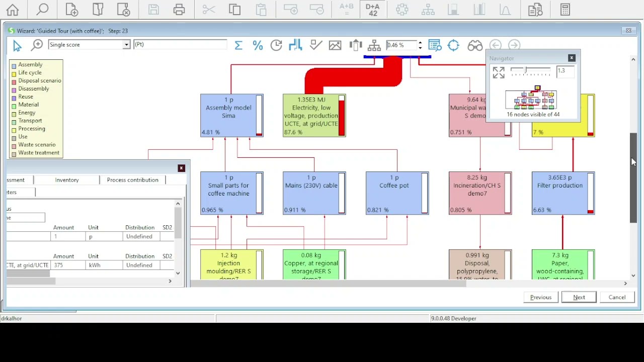Click the Paste clipboard icon
Viewport: 644px width, 362px height.
261,10
